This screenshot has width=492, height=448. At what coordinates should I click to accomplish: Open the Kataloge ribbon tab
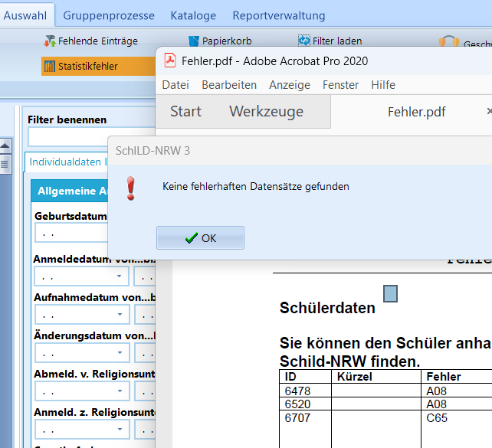tap(193, 15)
